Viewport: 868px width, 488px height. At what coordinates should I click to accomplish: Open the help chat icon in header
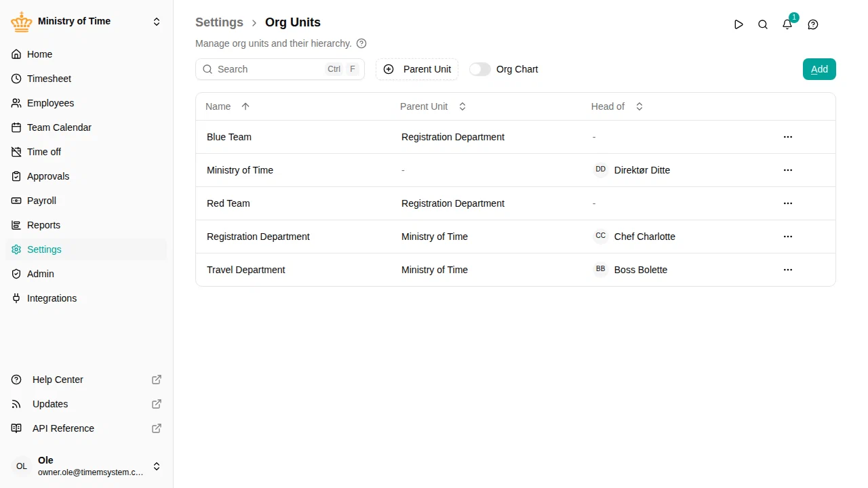pos(813,24)
